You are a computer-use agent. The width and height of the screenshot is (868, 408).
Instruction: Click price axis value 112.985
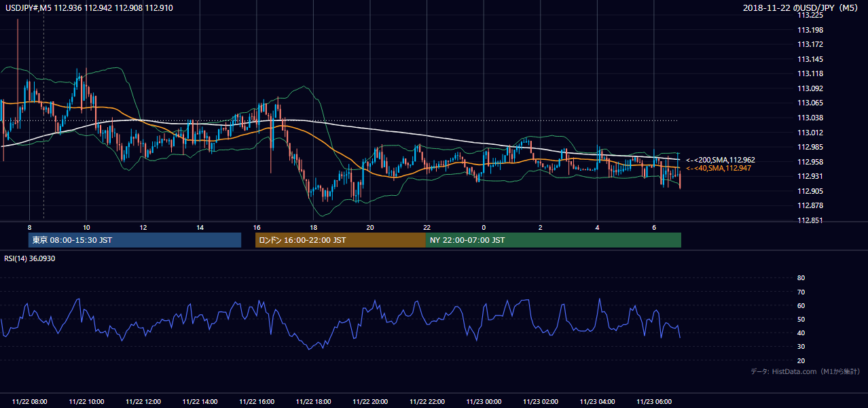[x=810, y=147]
